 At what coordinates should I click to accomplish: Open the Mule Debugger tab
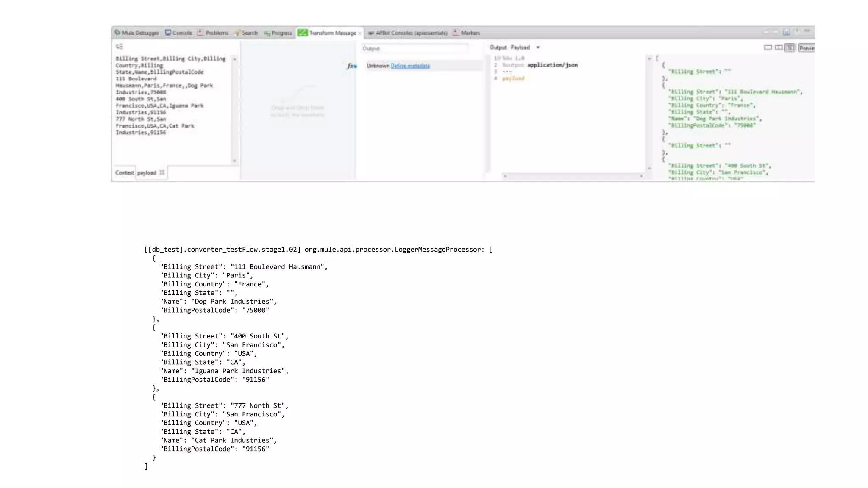pos(136,33)
